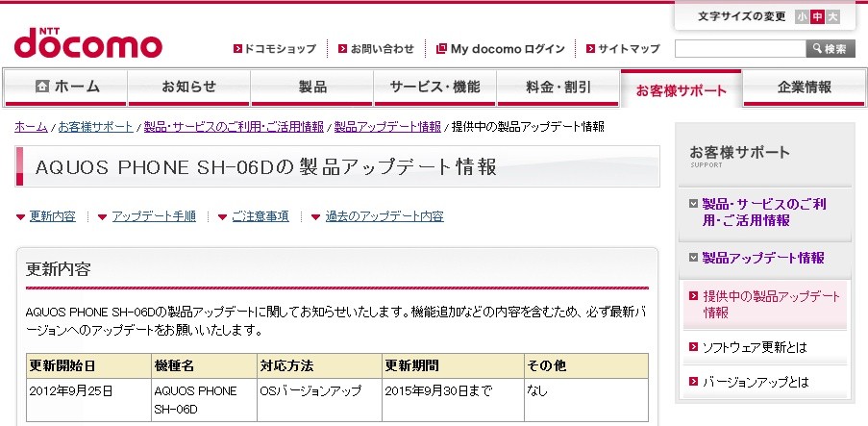Image resolution: width=868 pixels, height=426 pixels.
Task: Click 製品アップデート情報 breadcrumb link
Action: pos(387,127)
